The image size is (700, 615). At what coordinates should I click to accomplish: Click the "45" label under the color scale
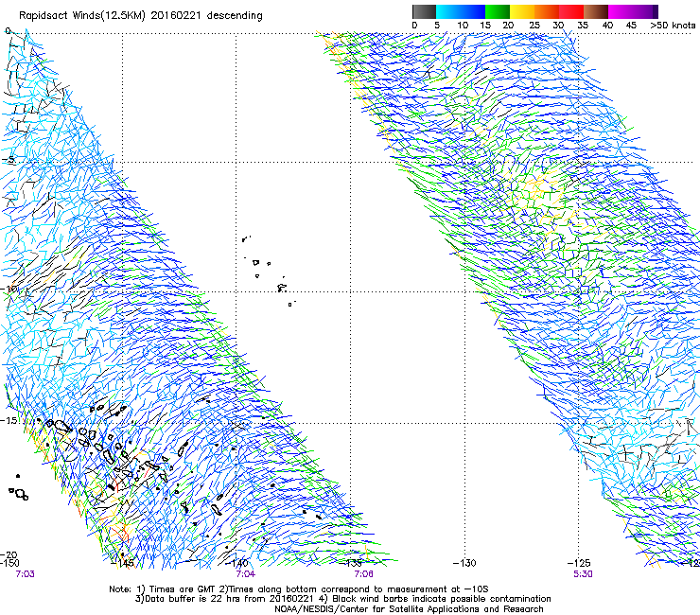tap(631, 26)
